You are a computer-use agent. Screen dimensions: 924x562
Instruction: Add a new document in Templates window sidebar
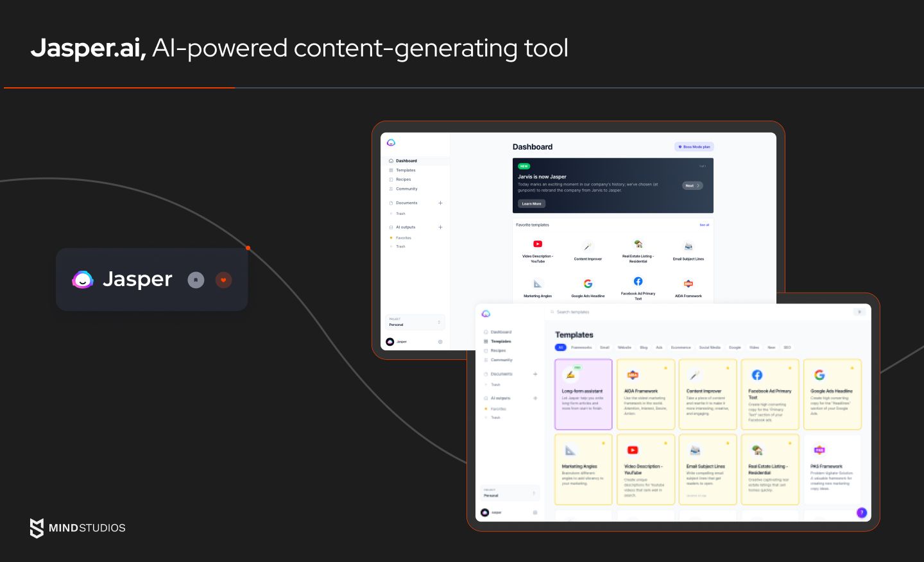point(535,374)
